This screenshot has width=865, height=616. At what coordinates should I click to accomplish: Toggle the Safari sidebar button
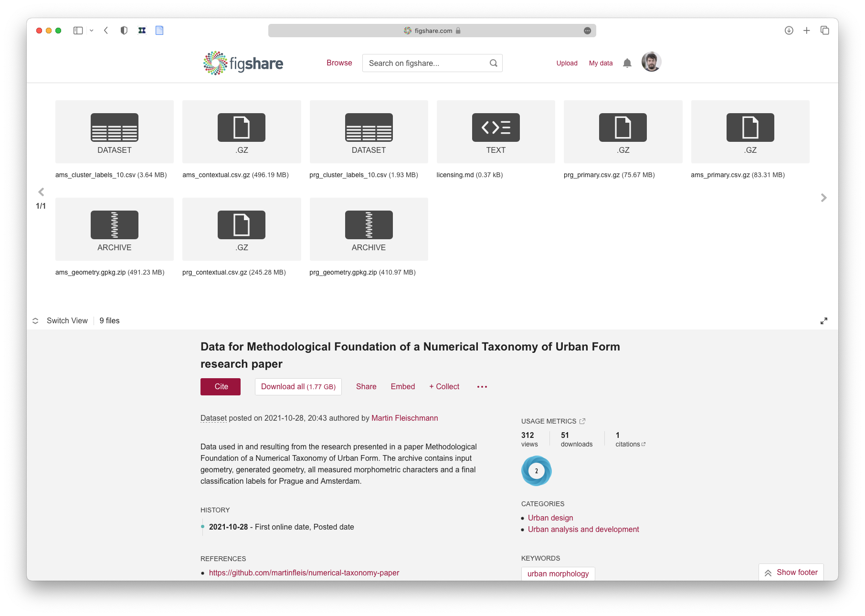click(x=78, y=31)
